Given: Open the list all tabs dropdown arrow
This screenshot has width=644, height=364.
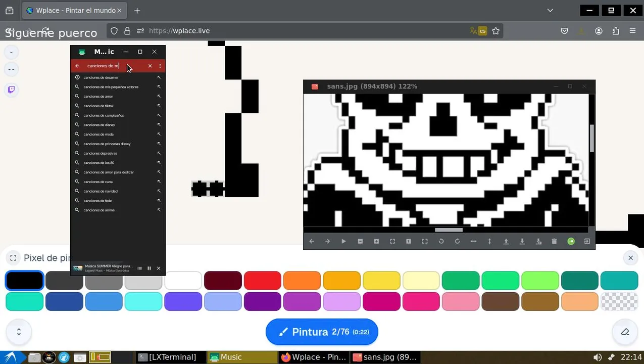Looking at the screenshot, I should [x=550, y=10].
